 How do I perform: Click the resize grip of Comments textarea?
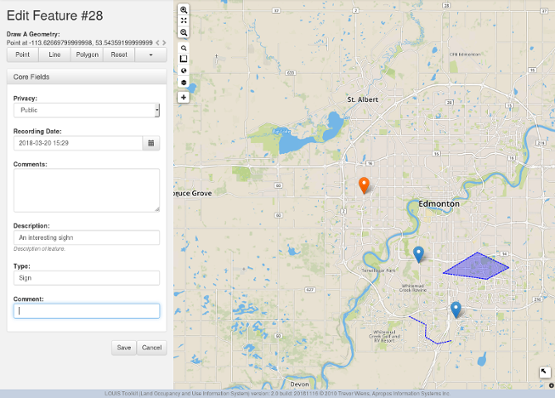(157, 210)
